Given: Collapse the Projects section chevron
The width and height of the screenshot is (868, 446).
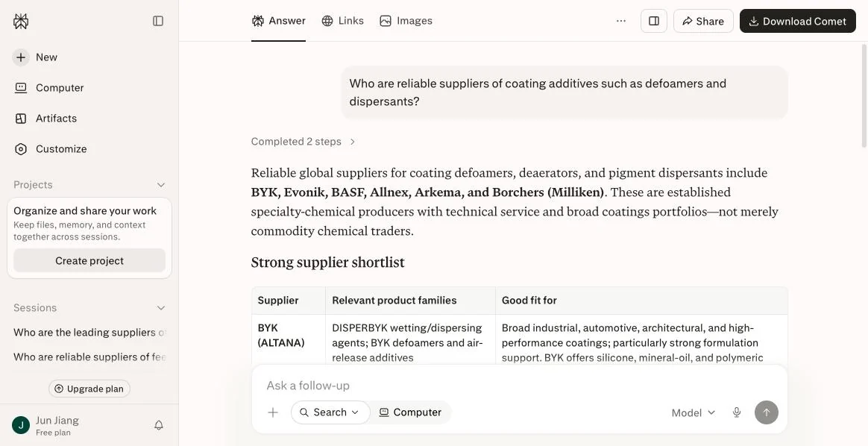Looking at the screenshot, I should pyautogui.click(x=160, y=185).
